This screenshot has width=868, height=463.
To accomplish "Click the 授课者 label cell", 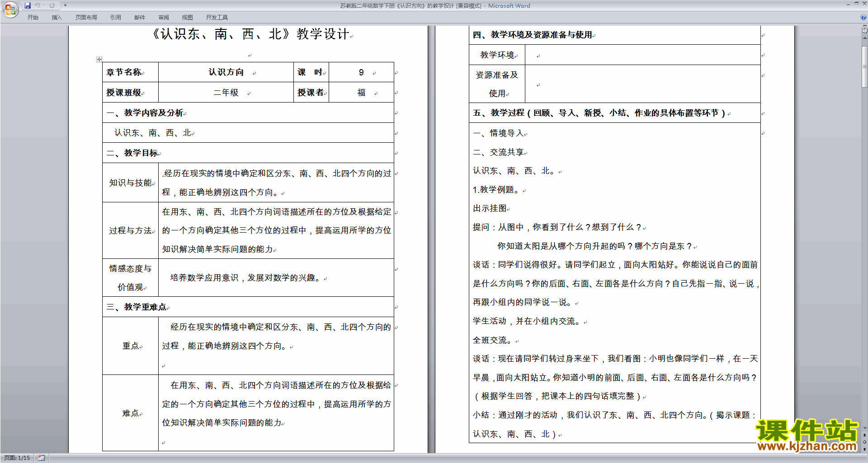I will (311, 93).
